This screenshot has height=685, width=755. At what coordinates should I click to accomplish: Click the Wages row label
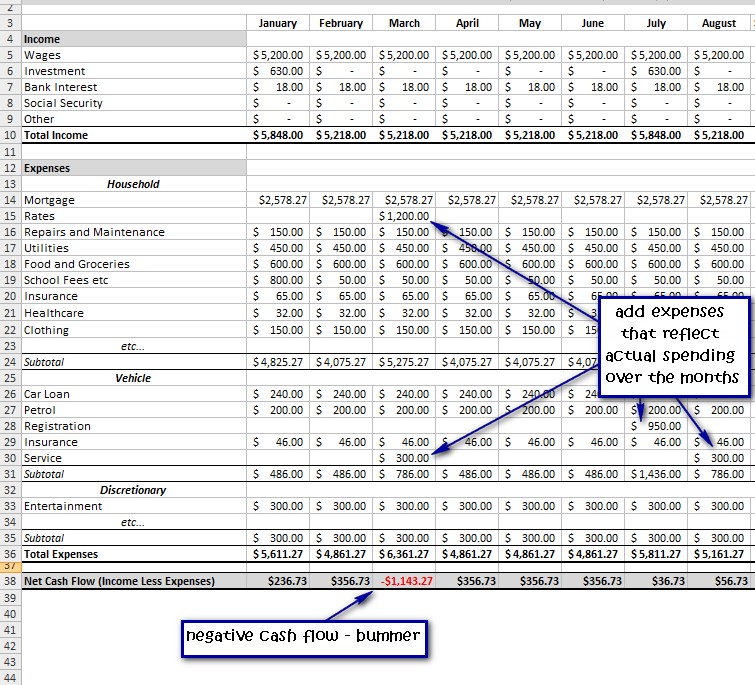pyautogui.click(x=42, y=55)
